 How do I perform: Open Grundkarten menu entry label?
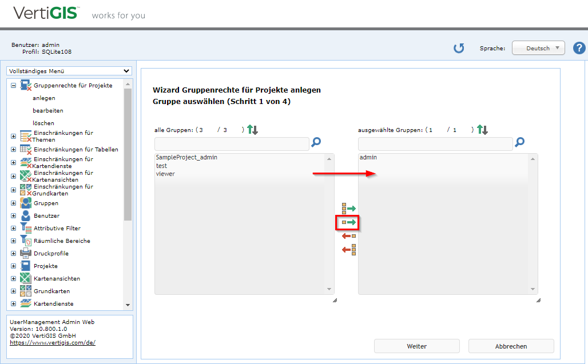51,291
